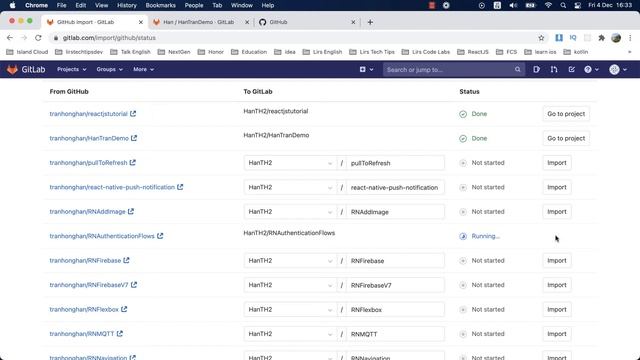The image size is (640, 360).
Task: Import the RNMQTT repository
Action: (557, 334)
